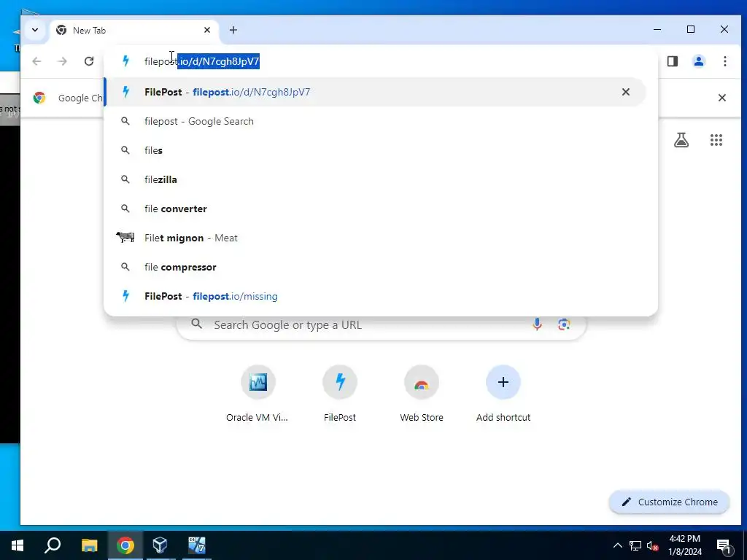The image size is (747, 560).
Task: Search by image with Google Lens icon
Action: point(564,324)
